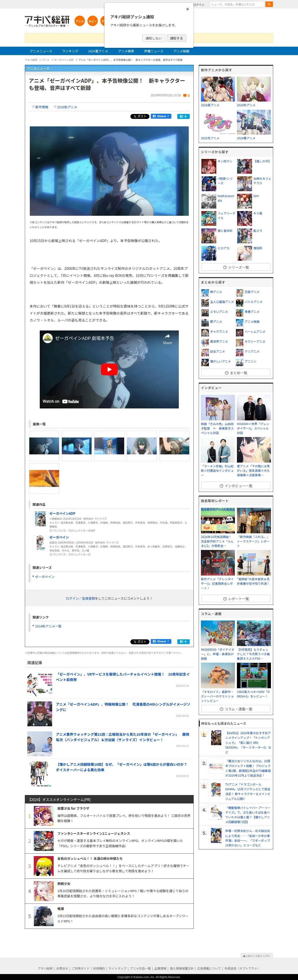Click the レポート一覧 button
Image resolution: width=298 pixels, height=980 pixels.
point(236,598)
